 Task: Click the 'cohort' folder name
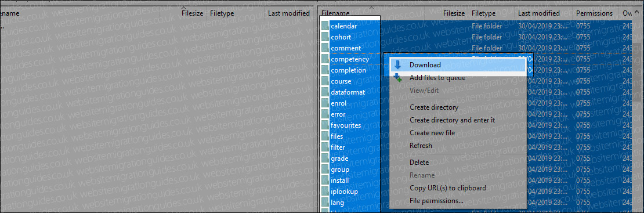click(x=341, y=37)
